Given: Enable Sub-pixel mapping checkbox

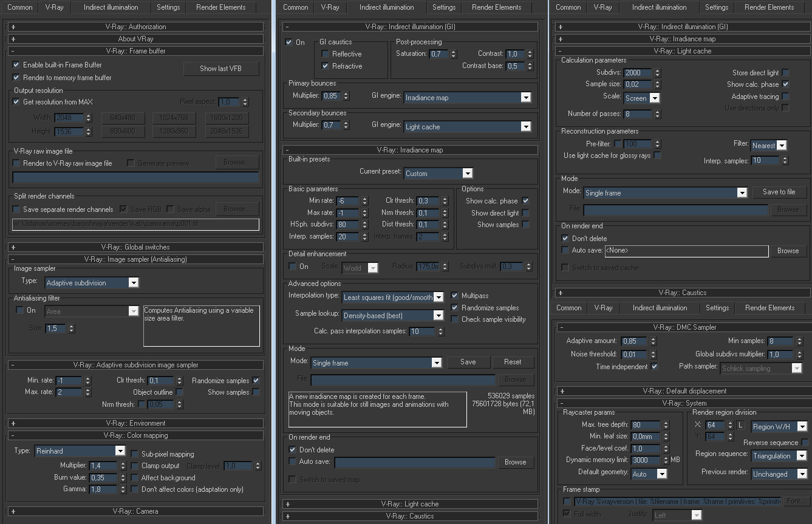Looking at the screenshot, I should click(135, 454).
